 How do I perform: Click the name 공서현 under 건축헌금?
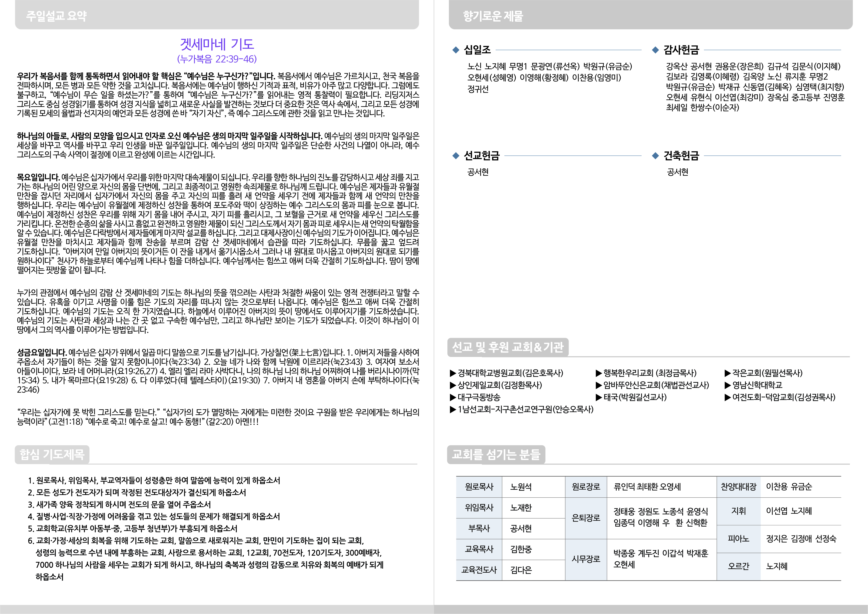coord(678,172)
